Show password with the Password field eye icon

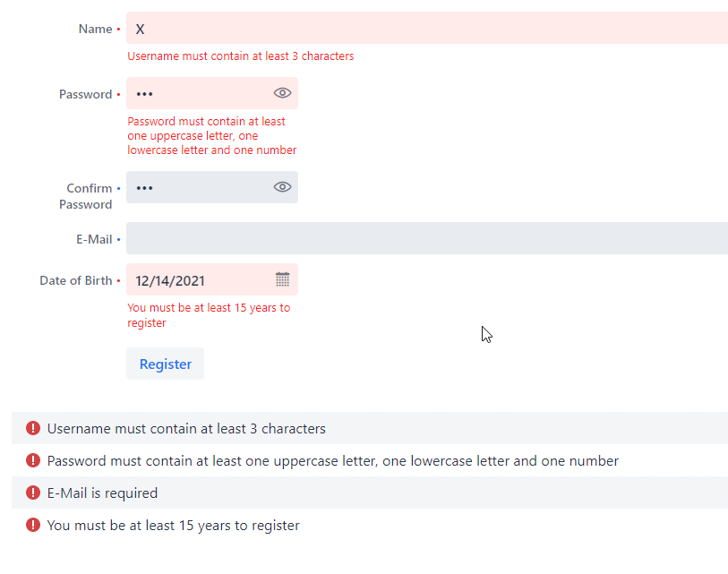pyautogui.click(x=282, y=93)
